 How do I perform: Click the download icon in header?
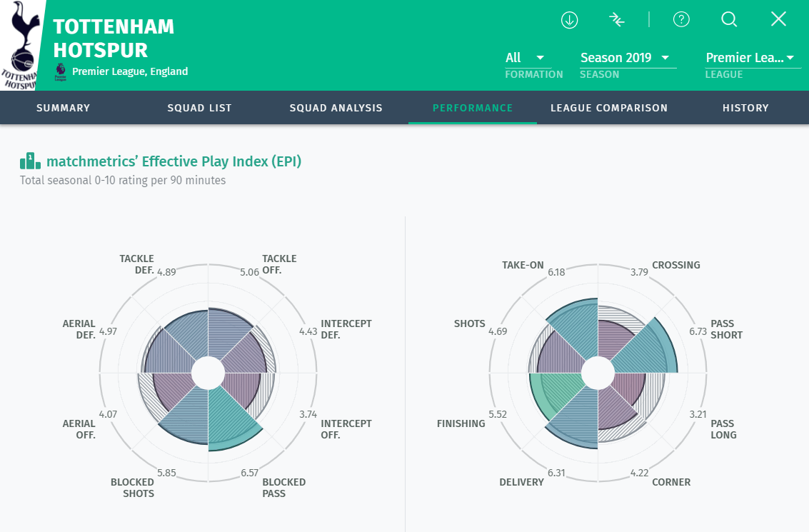click(x=569, y=20)
